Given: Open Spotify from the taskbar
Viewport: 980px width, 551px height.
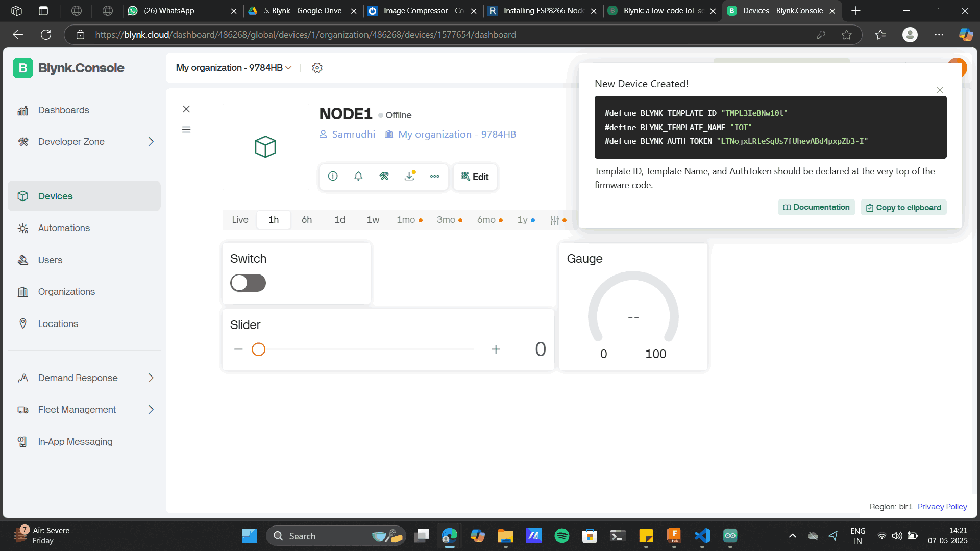Looking at the screenshot, I should (x=562, y=536).
